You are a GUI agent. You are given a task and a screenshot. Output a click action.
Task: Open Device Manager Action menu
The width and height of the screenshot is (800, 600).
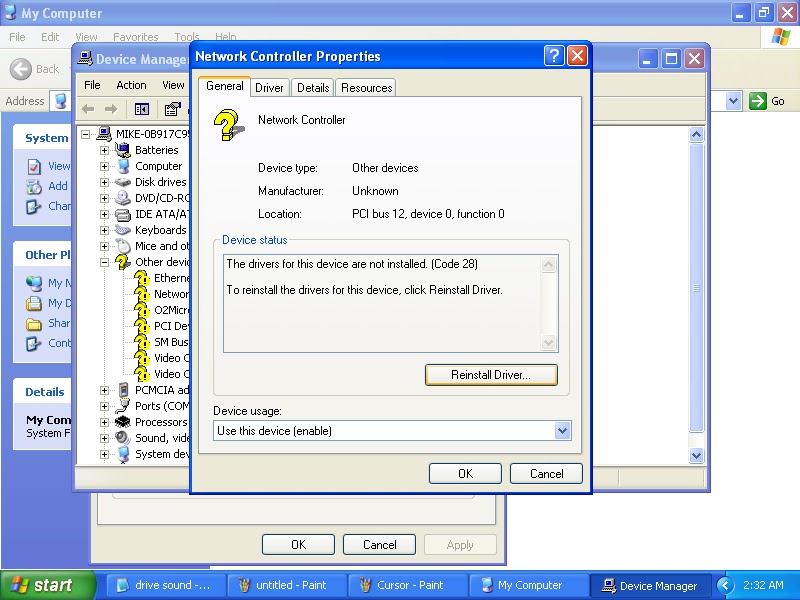(x=131, y=85)
